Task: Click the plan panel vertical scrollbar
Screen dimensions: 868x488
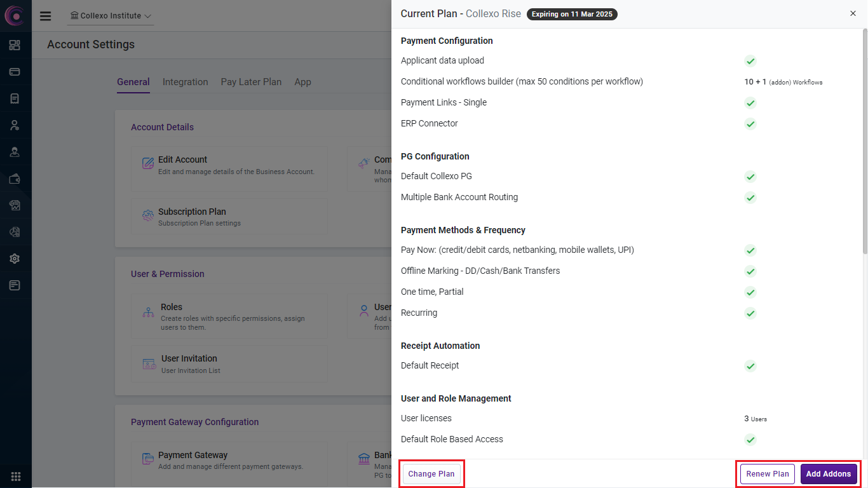Action: [x=864, y=140]
